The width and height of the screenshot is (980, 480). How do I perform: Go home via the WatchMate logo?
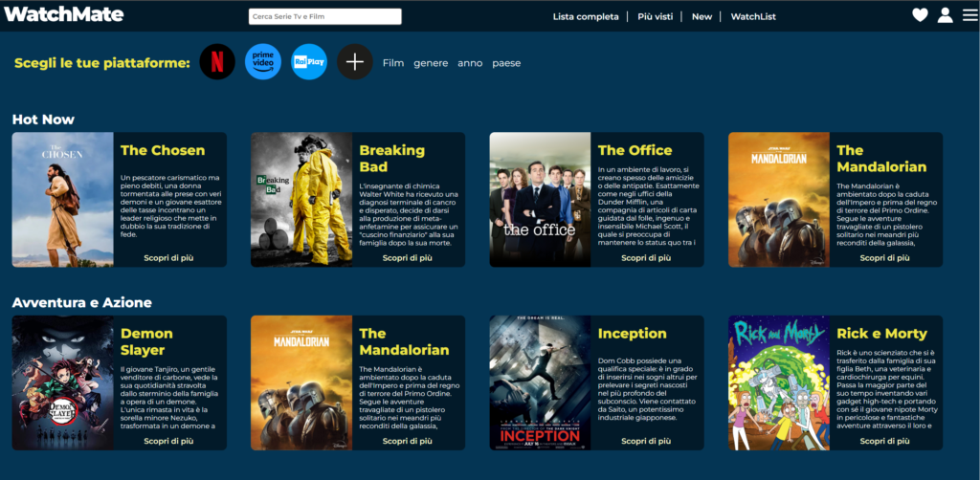64,14
